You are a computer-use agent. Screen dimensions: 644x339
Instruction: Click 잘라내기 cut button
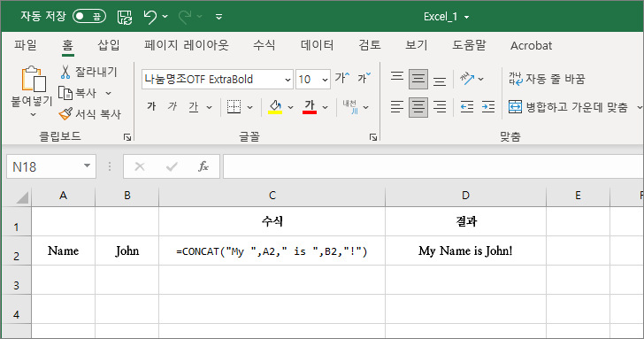point(88,72)
